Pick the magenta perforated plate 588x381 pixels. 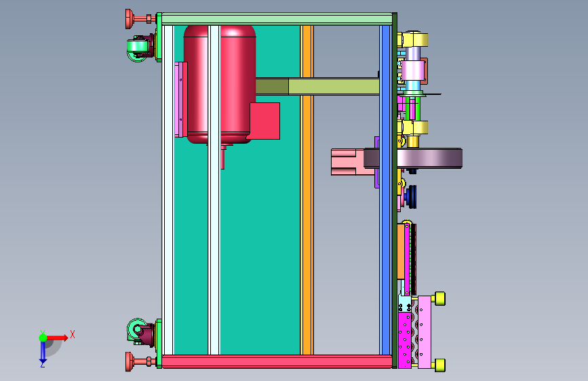(405, 340)
